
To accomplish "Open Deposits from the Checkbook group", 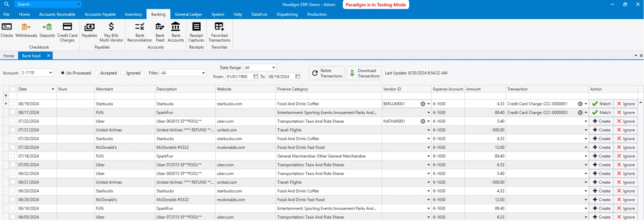I will click(47, 30).
